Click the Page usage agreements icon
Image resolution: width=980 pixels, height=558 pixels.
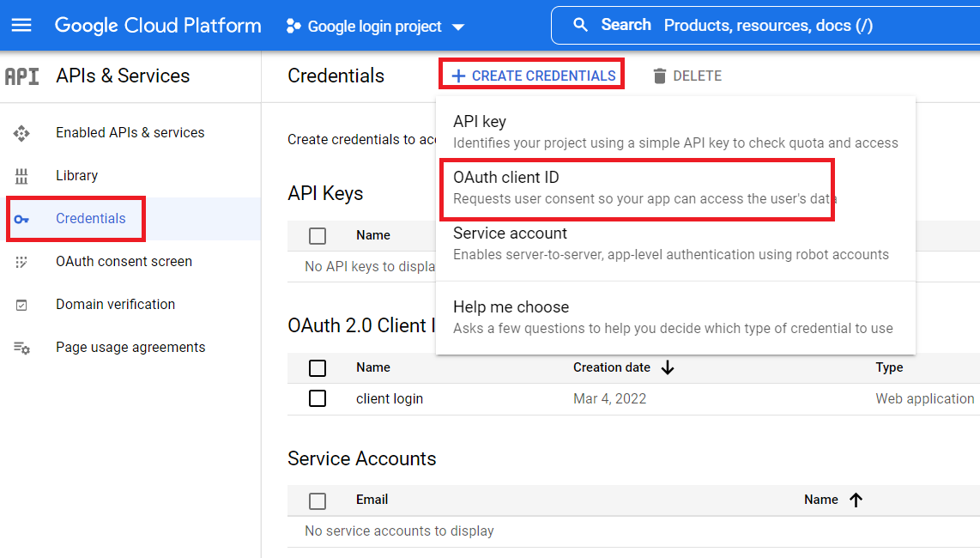click(21, 348)
